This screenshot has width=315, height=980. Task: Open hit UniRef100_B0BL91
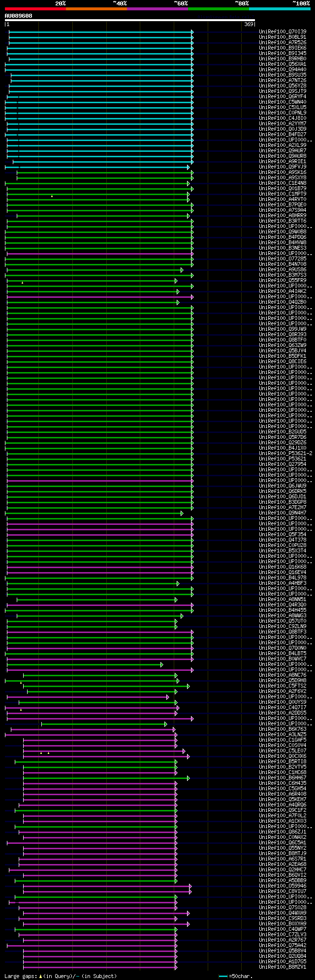[x=283, y=37]
